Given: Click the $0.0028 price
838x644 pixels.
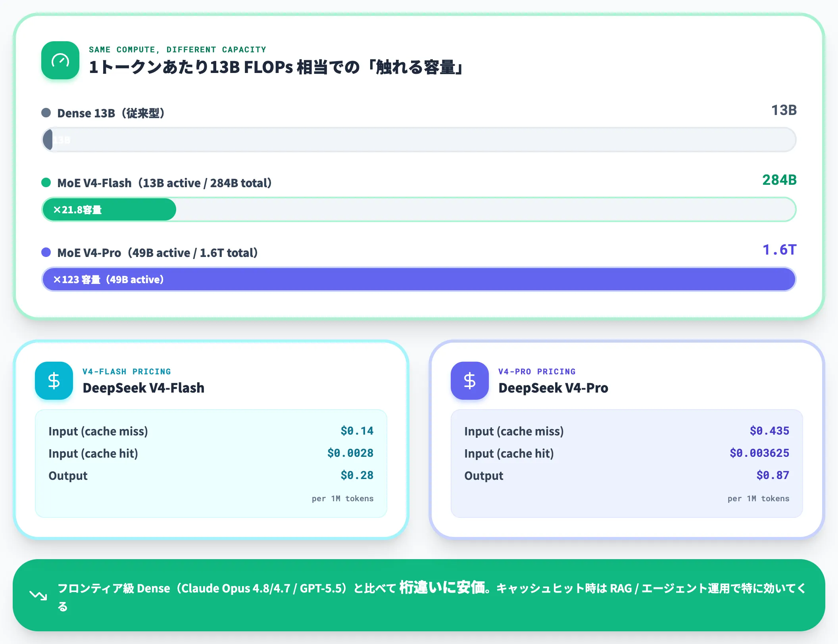Looking at the screenshot, I should (x=350, y=453).
